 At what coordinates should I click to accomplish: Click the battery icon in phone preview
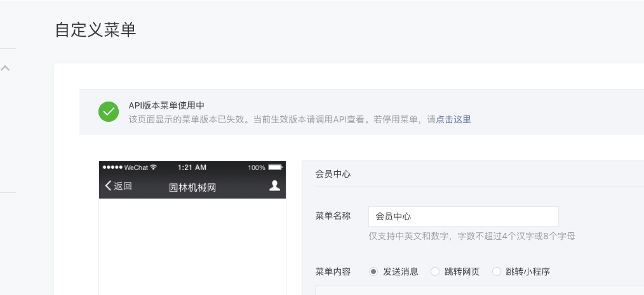click(x=275, y=167)
